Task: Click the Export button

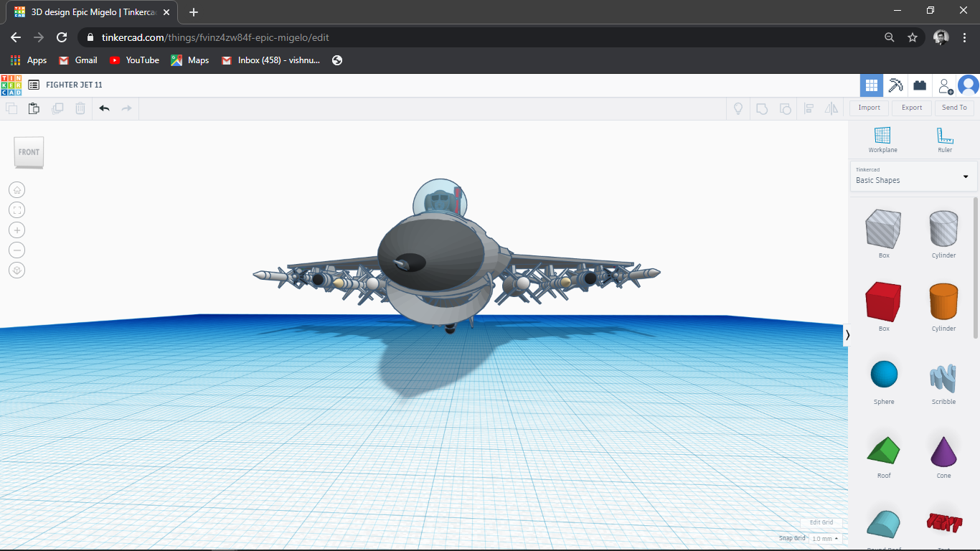Action: 911,108
